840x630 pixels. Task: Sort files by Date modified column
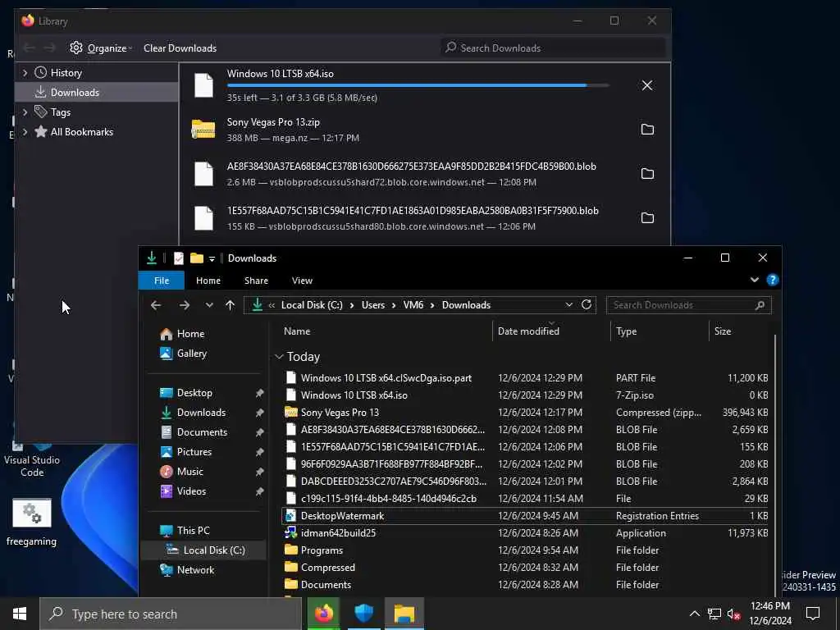pos(550,331)
